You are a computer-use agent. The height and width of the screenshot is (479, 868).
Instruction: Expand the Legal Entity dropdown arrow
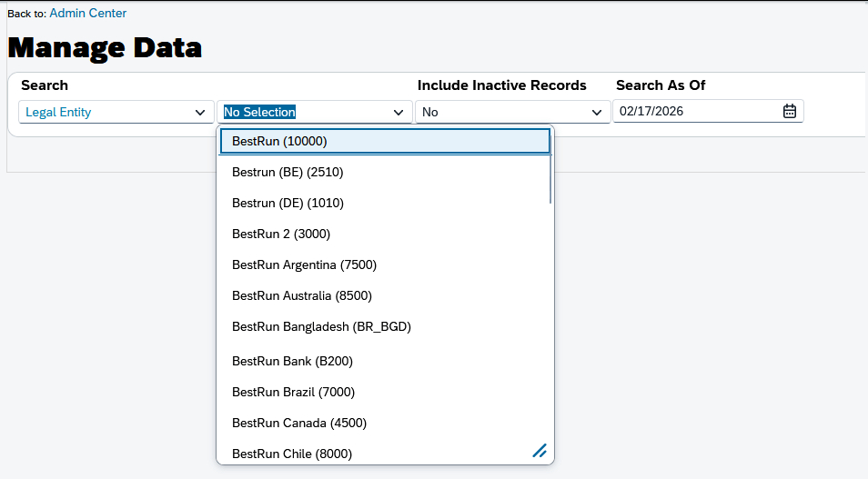tap(200, 113)
